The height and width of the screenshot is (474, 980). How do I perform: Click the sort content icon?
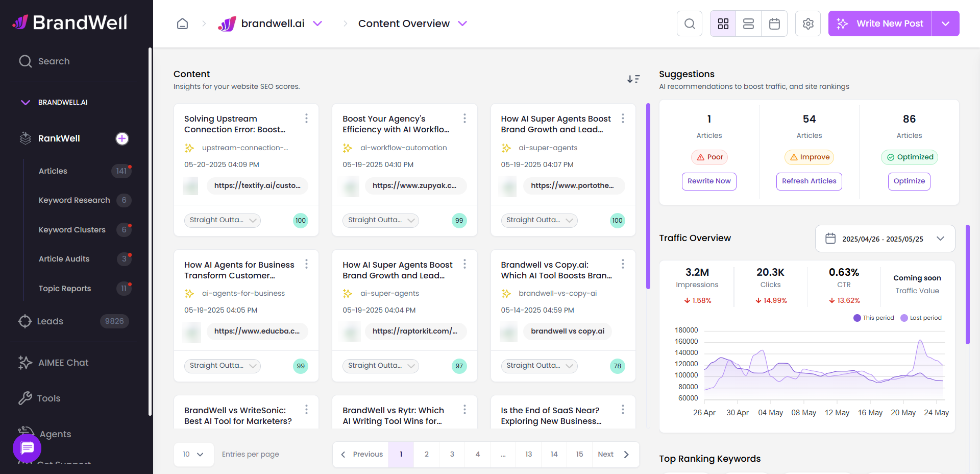[633, 79]
